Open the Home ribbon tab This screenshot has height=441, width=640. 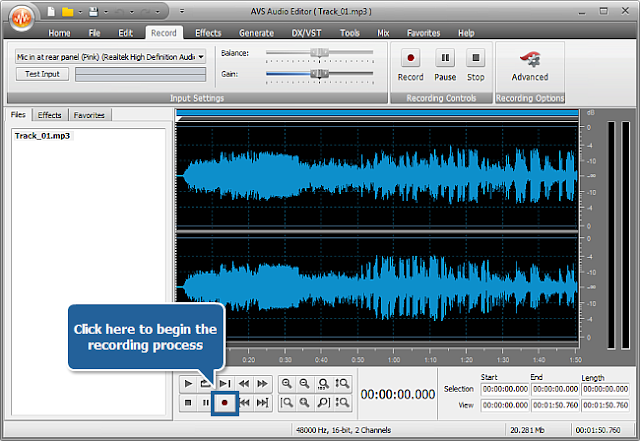pyautogui.click(x=59, y=33)
